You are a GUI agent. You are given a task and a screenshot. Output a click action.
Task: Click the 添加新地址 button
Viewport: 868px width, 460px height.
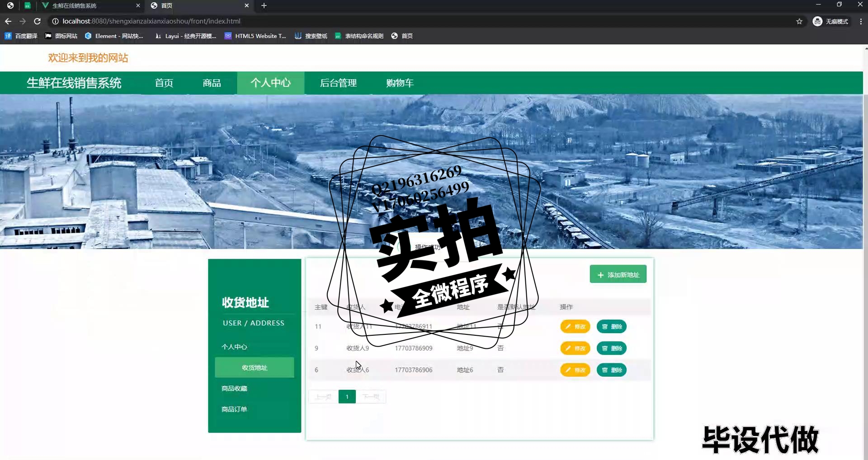(618, 274)
